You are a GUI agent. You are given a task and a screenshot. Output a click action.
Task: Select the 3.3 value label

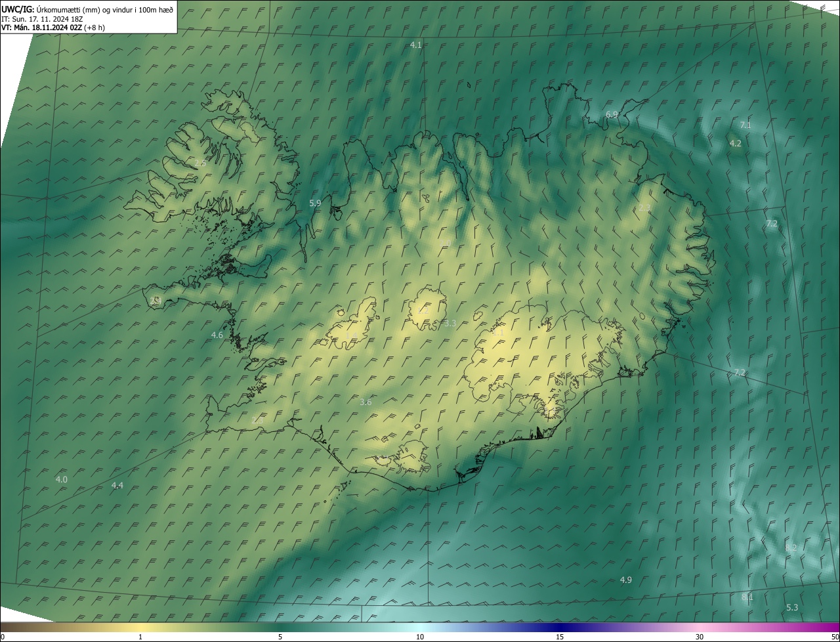450,324
